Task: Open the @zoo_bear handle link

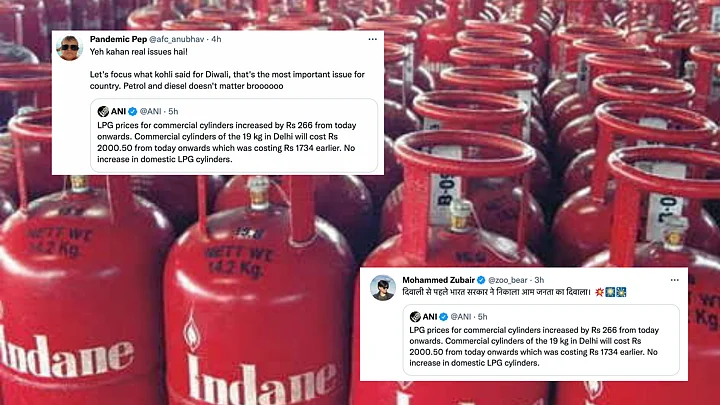Action: point(507,280)
